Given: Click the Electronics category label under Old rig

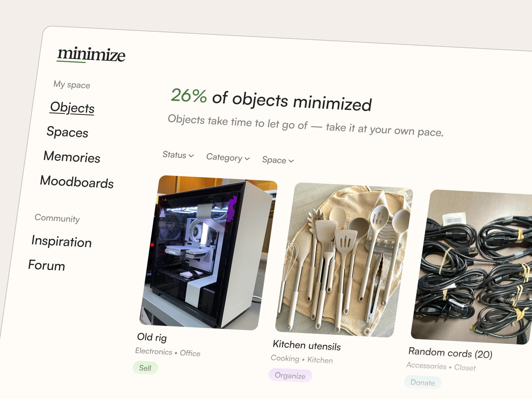Looking at the screenshot, I should point(154,352).
